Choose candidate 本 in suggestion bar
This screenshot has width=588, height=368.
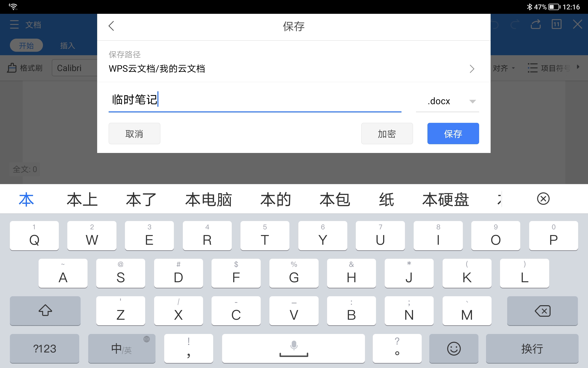(26, 199)
